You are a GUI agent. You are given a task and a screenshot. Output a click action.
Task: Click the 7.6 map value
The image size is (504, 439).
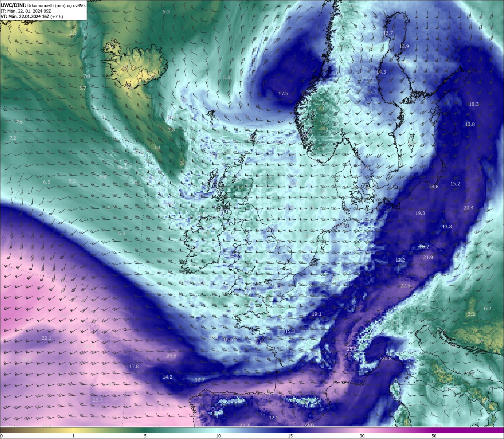19,122
